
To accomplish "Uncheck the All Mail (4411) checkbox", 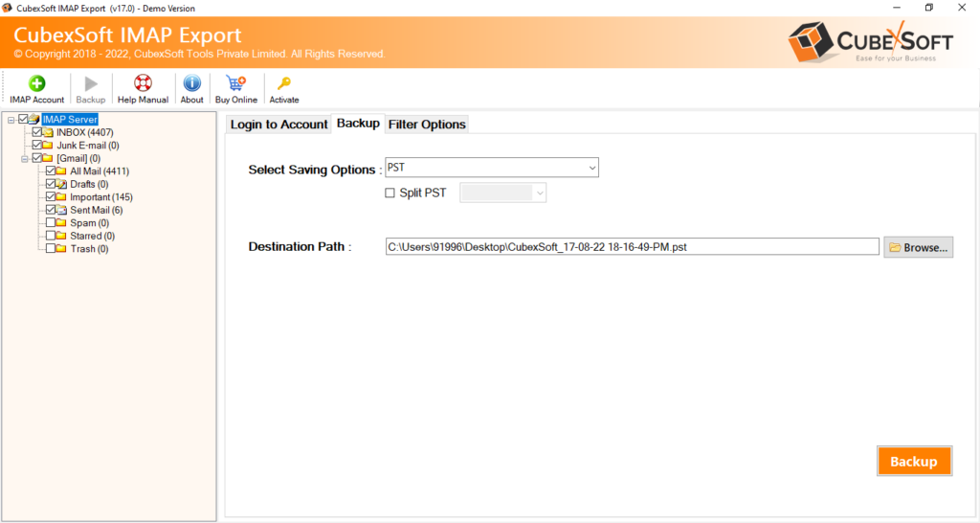I will point(51,171).
